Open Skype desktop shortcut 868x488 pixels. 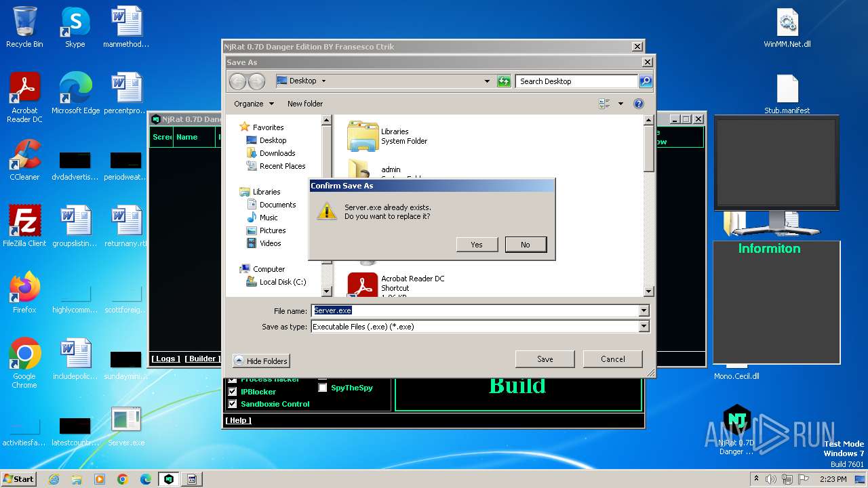click(75, 27)
